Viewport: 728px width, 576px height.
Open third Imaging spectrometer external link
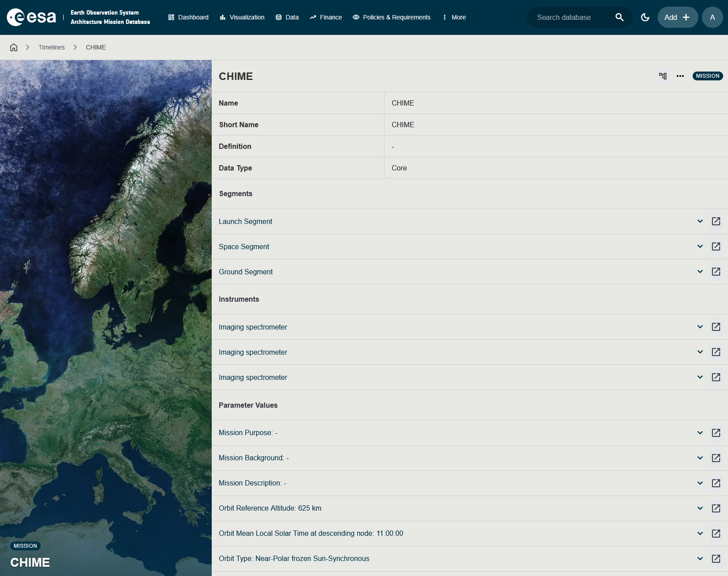pyautogui.click(x=716, y=377)
